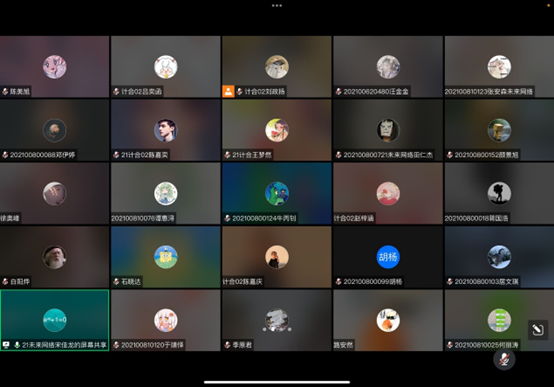Click the green microphone icon of the sharing participant
Image resolution: width=554 pixels, height=387 pixels.
tap(17, 345)
